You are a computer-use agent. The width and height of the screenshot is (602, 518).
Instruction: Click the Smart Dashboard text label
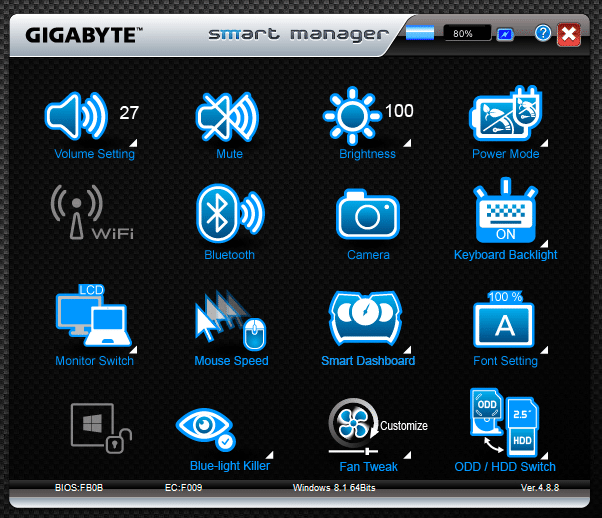[x=368, y=361]
